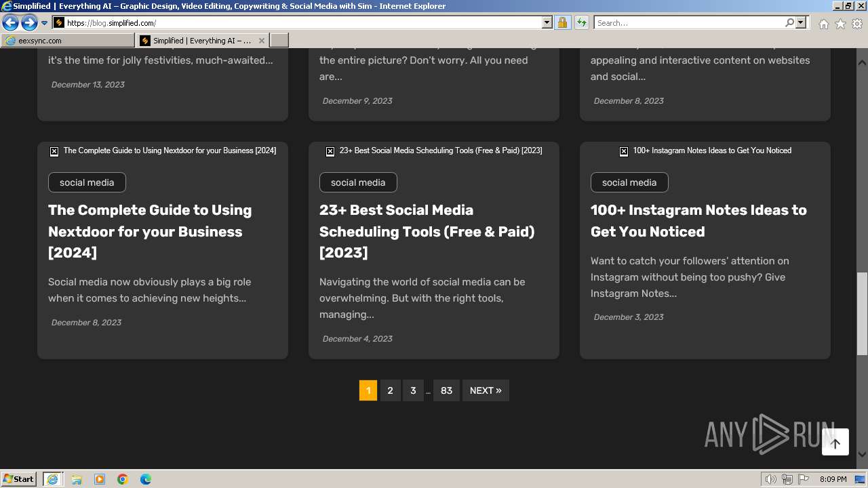This screenshot has height=488, width=868.
Task: Click the browser Forward arrow button
Action: point(29,23)
